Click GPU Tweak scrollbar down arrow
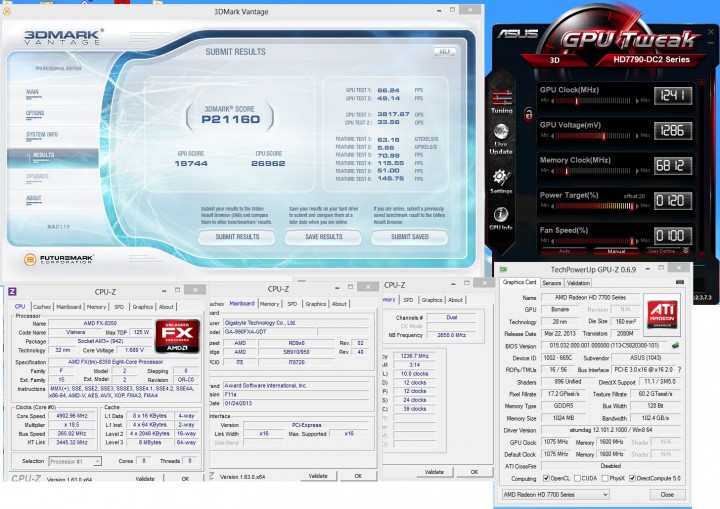The width and height of the screenshot is (720, 509). tap(702, 254)
